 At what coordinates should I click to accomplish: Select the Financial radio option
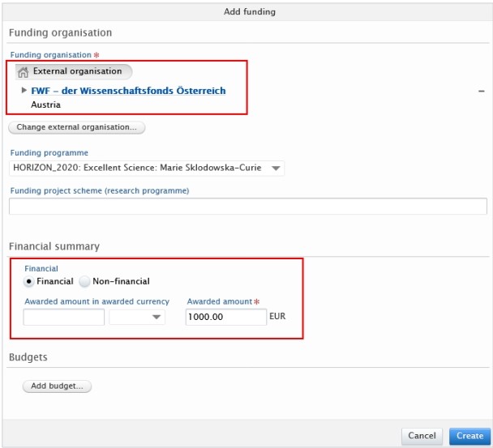click(x=29, y=282)
